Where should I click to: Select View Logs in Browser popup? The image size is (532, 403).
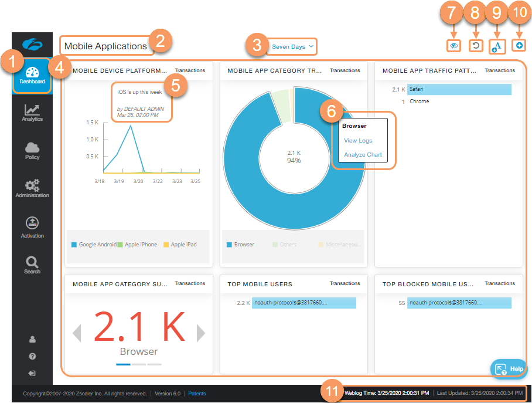[357, 141]
